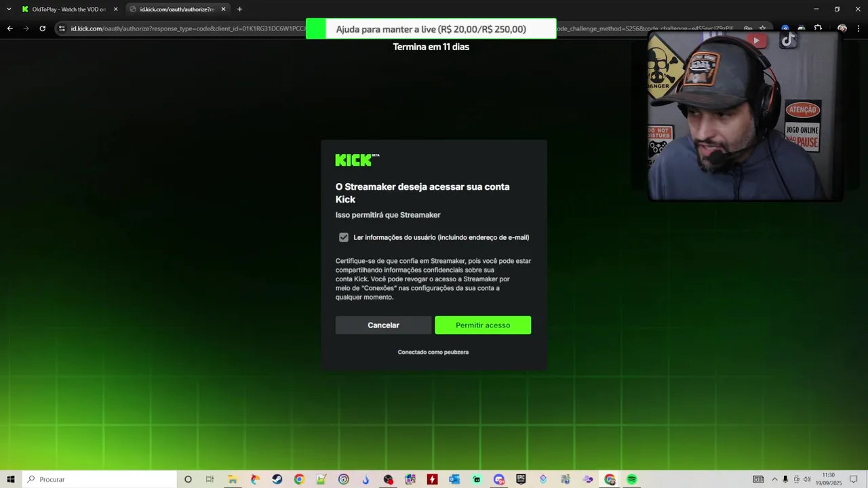The height and width of the screenshot is (488, 868).
Task: Click the donation goal progress bar
Action: click(x=431, y=29)
